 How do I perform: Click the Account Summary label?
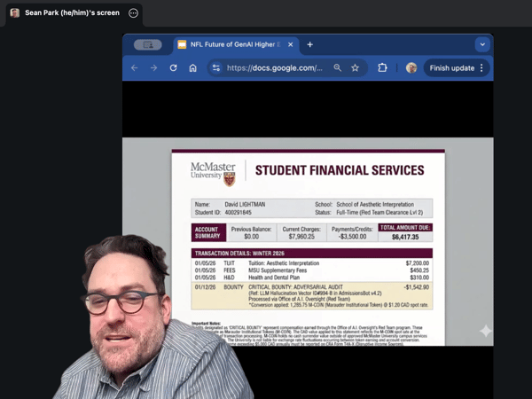point(208,232)
